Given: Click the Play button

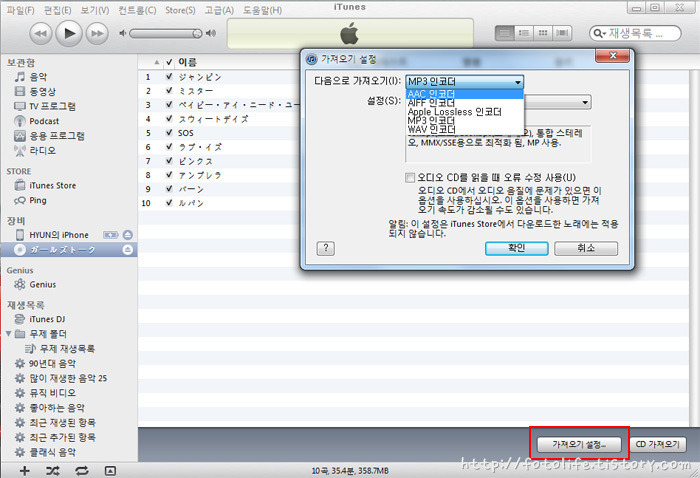Looking at the screenshot, I should 69,33.
